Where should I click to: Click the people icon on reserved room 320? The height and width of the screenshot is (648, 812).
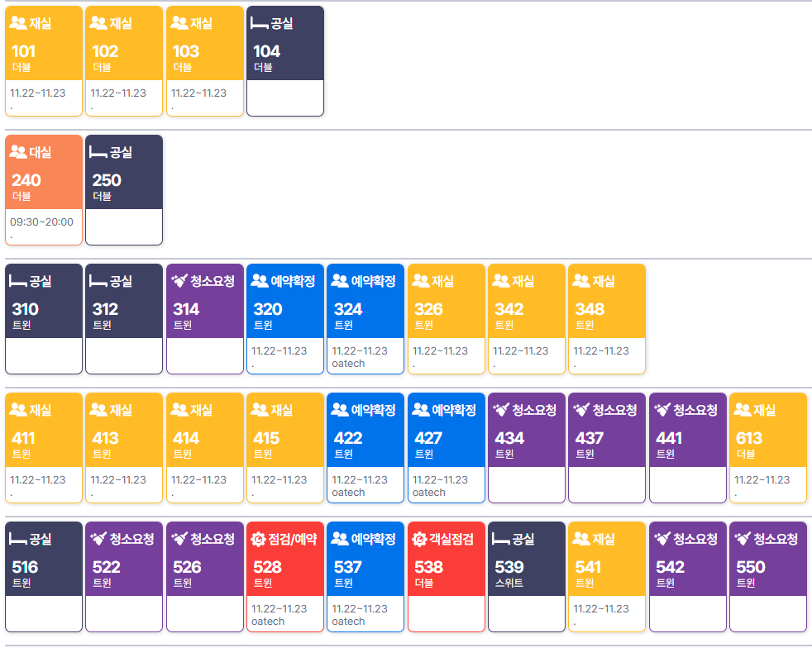[259, 281]
